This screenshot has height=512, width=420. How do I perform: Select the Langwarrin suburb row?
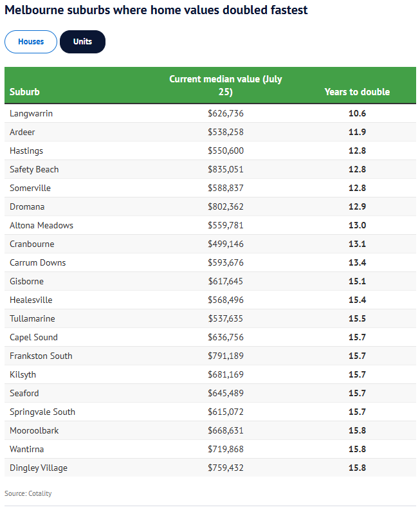[x=32, y=113]
